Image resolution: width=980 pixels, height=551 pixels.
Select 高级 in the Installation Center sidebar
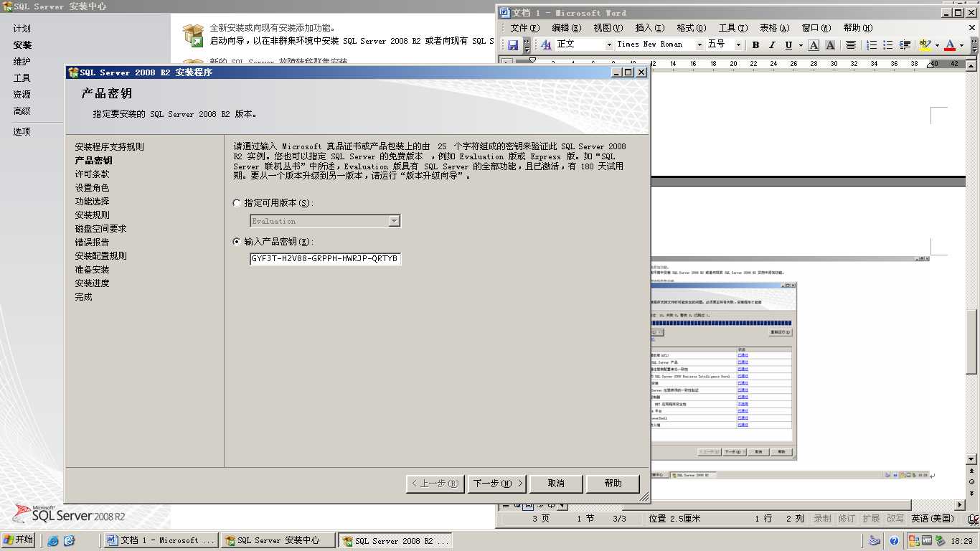coord(22,111)
